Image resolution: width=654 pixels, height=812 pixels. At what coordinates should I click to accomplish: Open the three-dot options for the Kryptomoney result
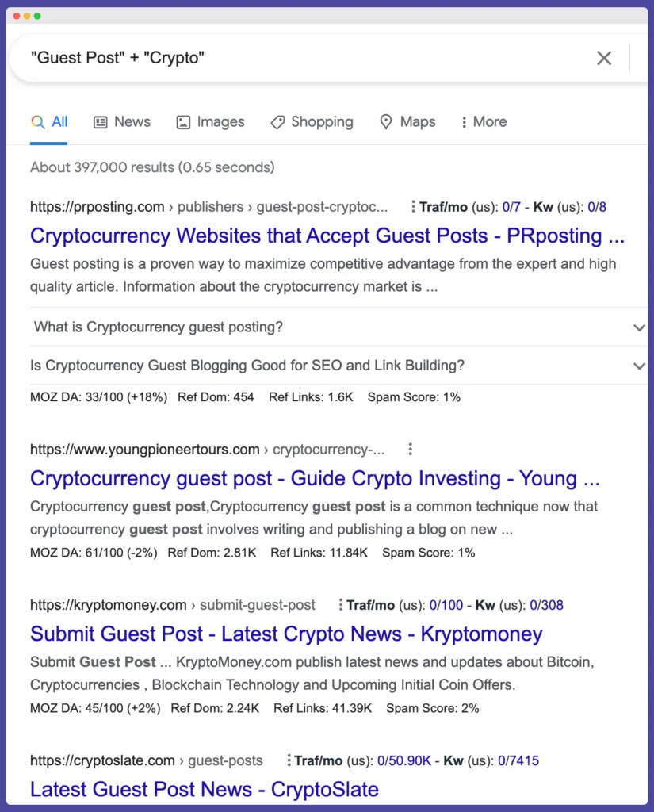pyautogui.click(x=342, y=605)
